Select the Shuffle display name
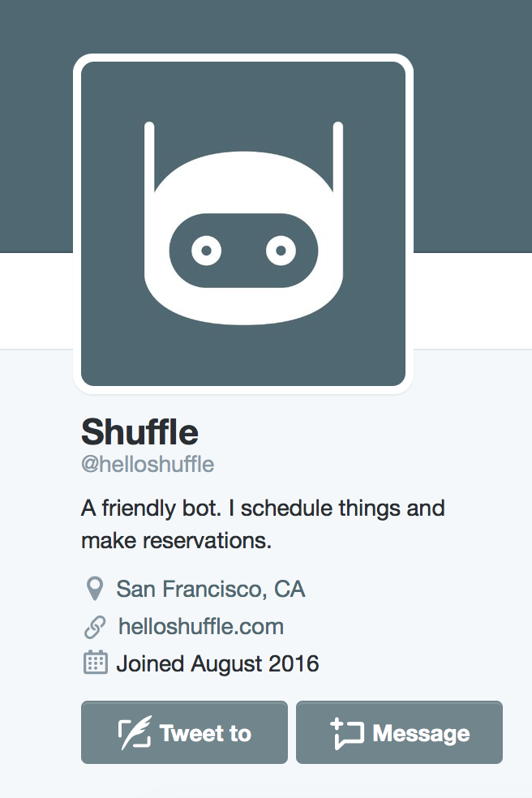This screenshot has width=532, height=798. pyautogui.click(x=139, y=432)
